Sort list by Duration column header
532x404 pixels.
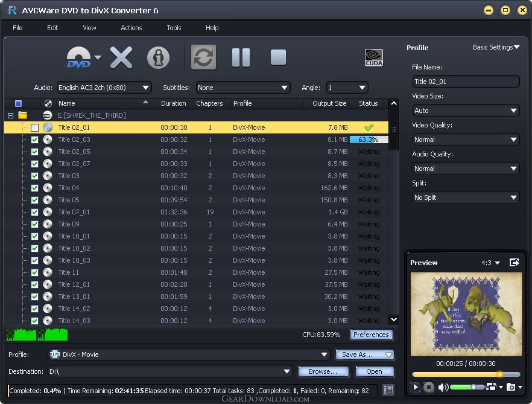click(x=173, y=103)
